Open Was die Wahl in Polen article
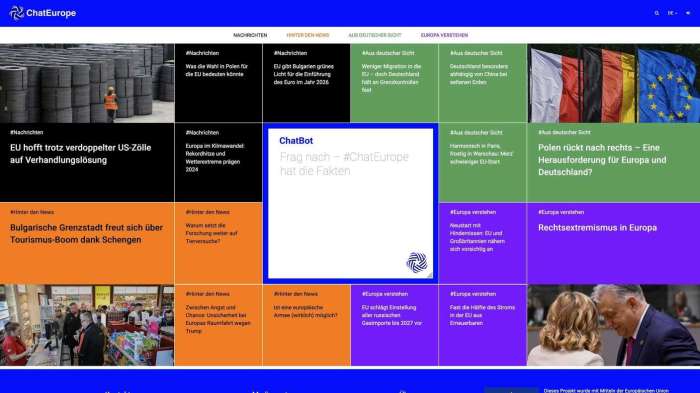700x393 pixels. pyautogui.click(x=217, y=70)
